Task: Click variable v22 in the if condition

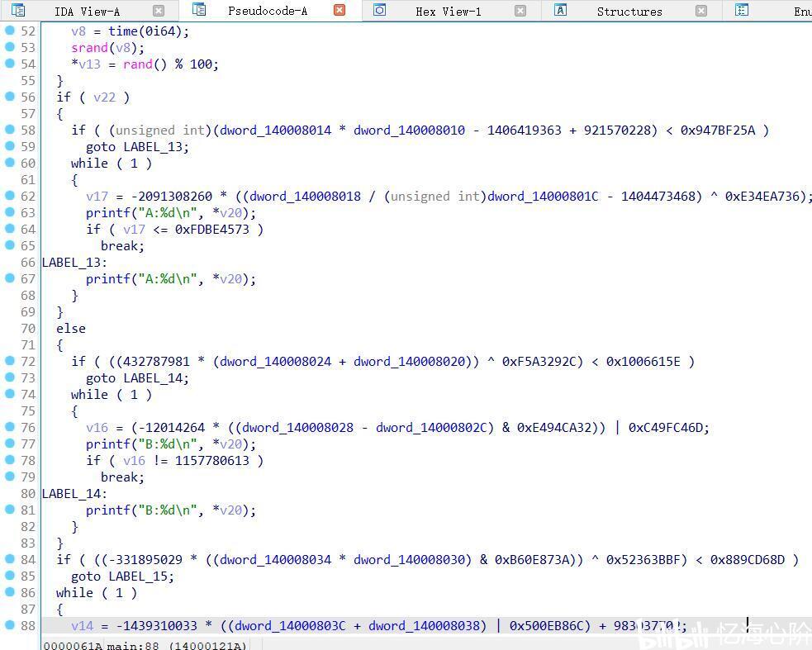Action: click(105, 97)
